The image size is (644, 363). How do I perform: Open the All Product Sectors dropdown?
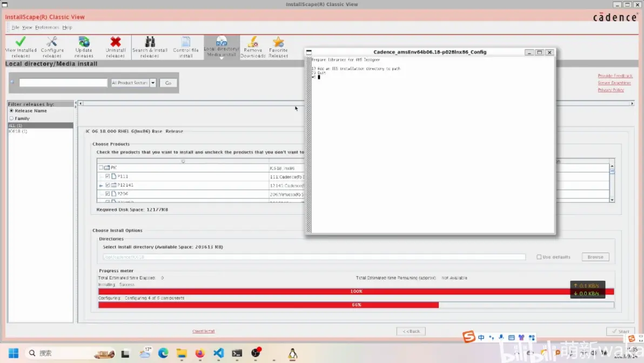click(x=153, y=83)
